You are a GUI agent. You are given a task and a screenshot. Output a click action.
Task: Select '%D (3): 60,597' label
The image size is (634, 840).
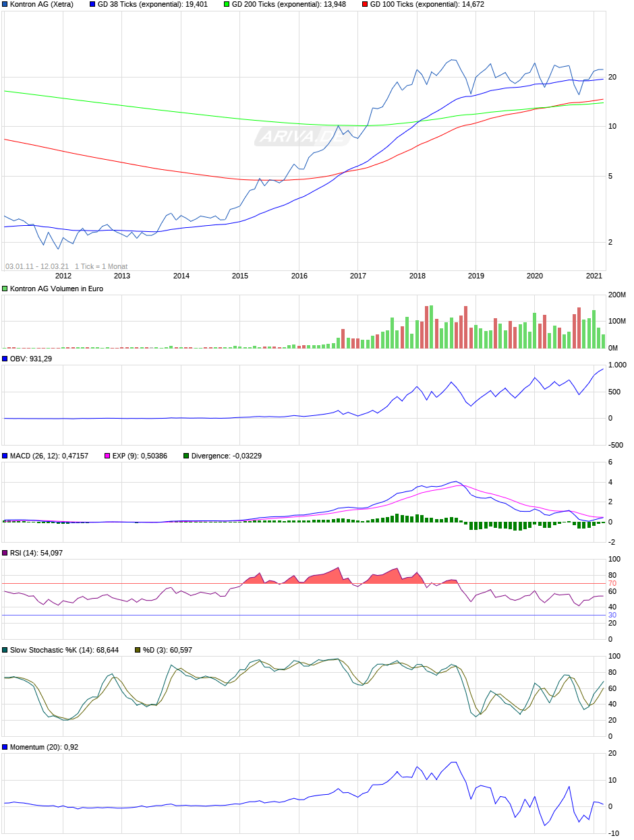click(168, 650)
